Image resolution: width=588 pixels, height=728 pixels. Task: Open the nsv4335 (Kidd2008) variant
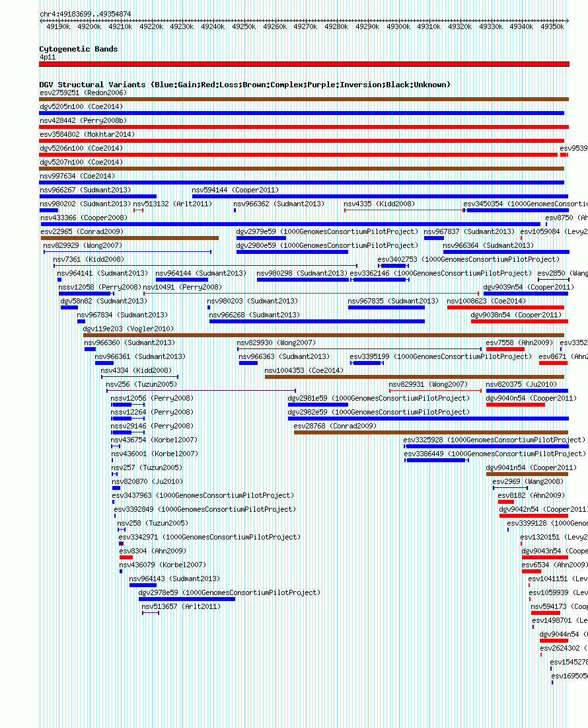tap(379, 204)
